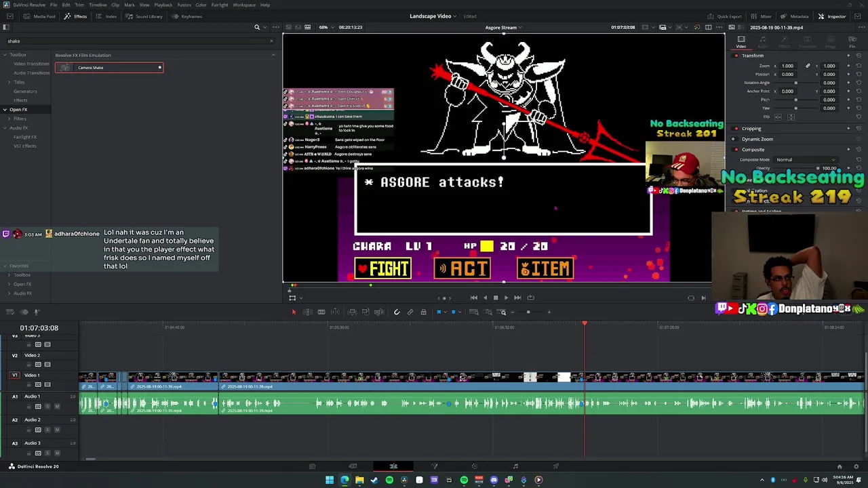Adjust the Pitch slider
Image resolution: width=868 pixels, height=488 pixels.
pos(795,100)
